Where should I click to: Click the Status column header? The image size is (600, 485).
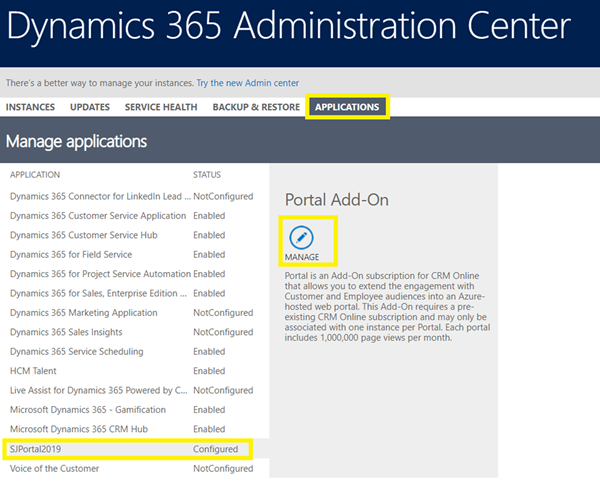tap(207, 175)
